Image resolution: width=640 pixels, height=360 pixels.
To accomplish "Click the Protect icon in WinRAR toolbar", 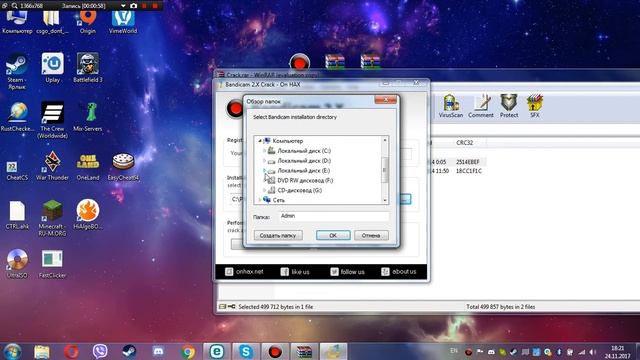I will [509, 106].
